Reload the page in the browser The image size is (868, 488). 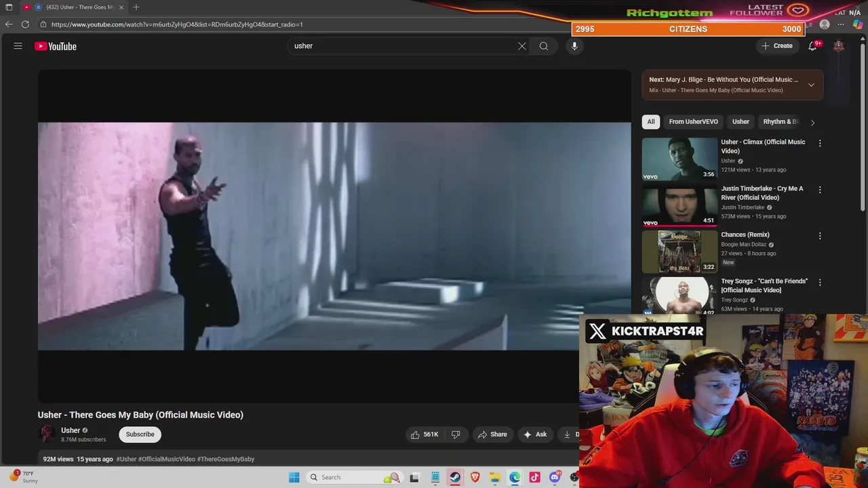tap(25, 24)
